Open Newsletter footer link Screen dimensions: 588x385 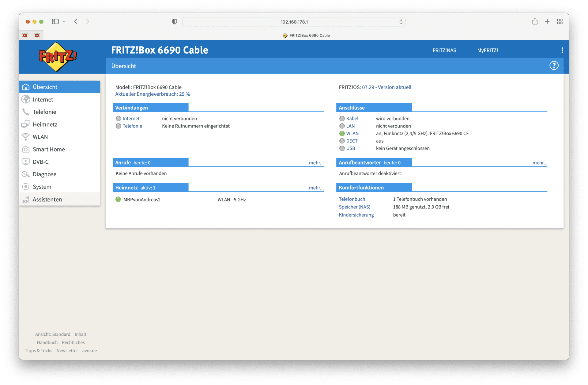point(67,351)
